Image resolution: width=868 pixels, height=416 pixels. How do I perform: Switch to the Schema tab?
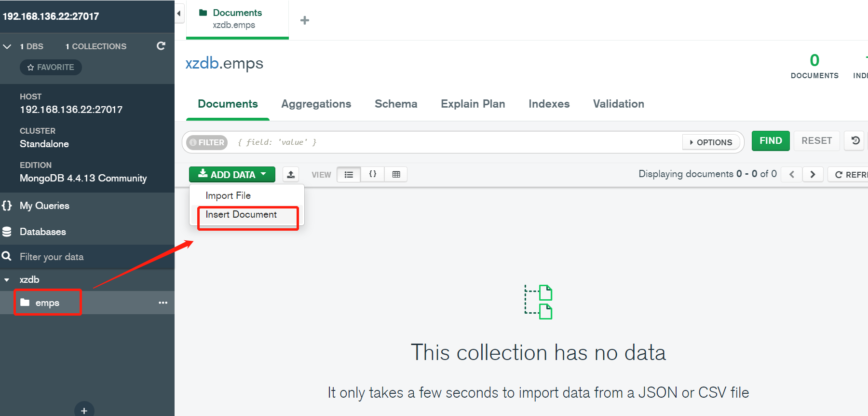[x=396, y=104]
